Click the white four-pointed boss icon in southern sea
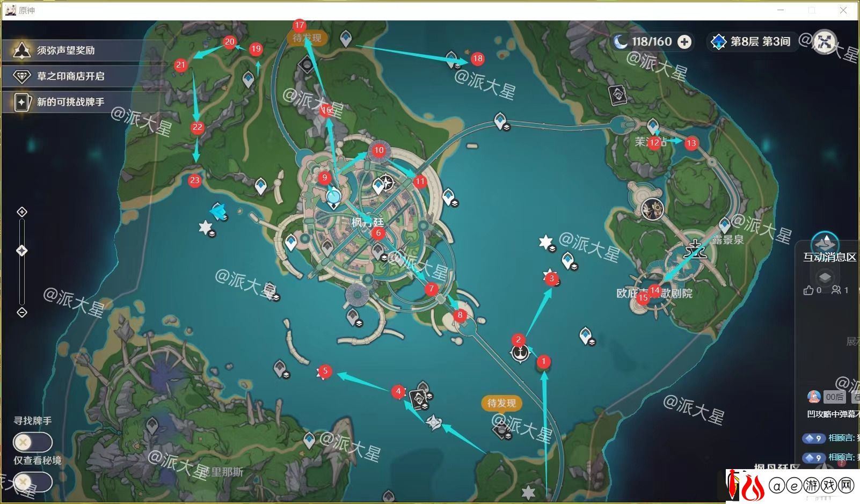Screen dimensions: 860x504 [434, 423]
